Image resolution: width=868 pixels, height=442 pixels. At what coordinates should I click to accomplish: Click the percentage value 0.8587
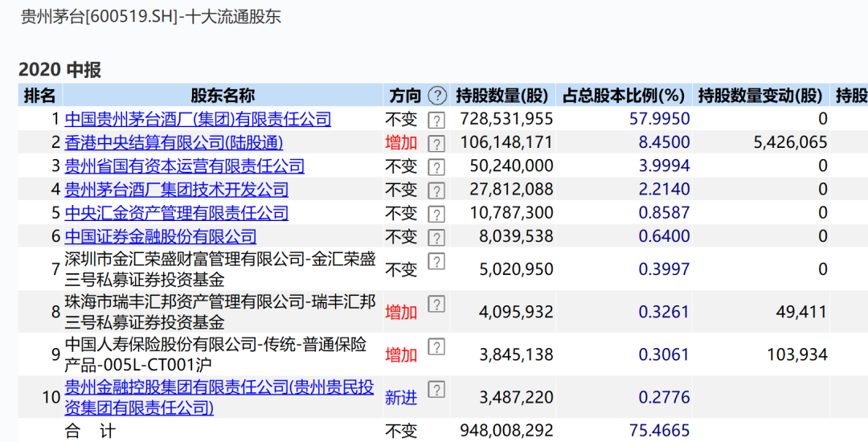pyautogui.click(x=665, y=213)
